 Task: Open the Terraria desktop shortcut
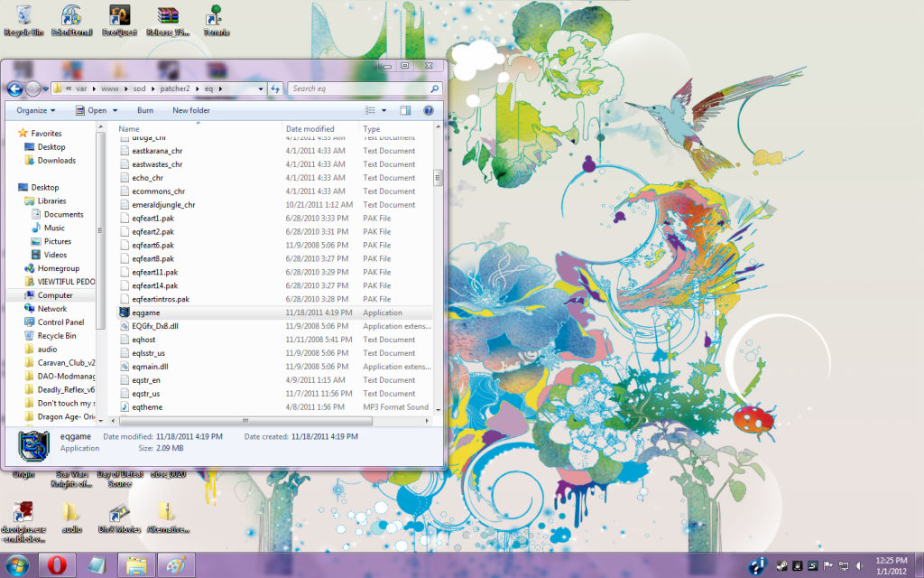216,20
